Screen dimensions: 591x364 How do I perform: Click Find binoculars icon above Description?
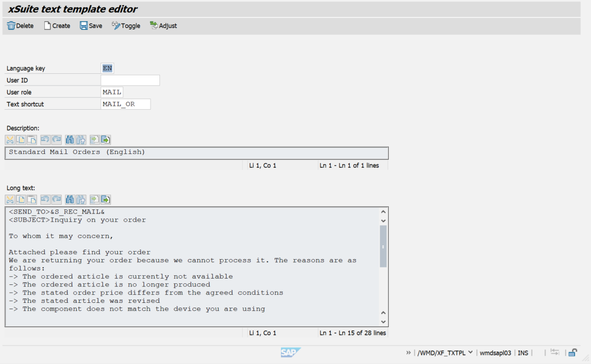click(x=70, y=140)
